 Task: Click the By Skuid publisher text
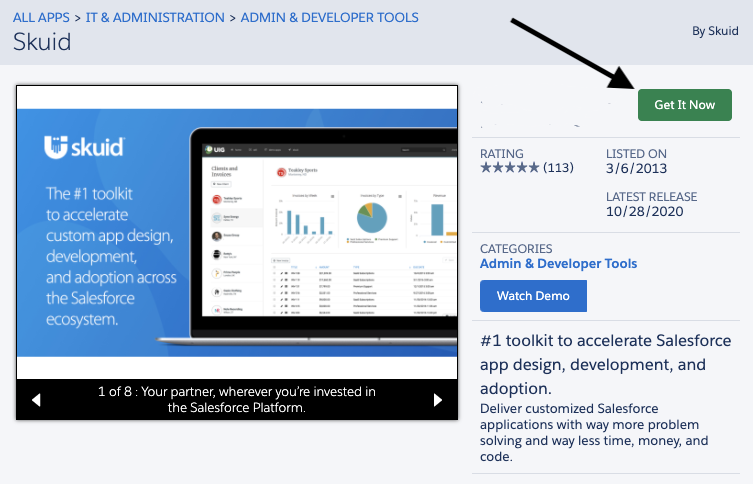(x=715, y=31)
